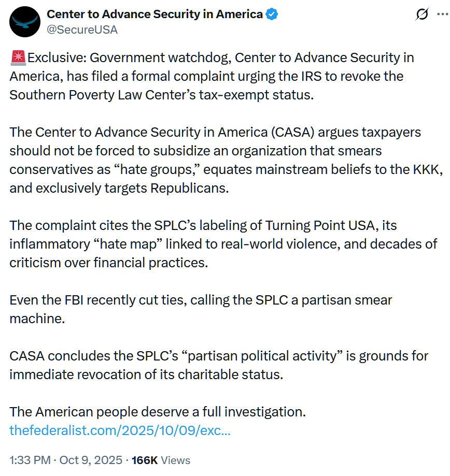Visit the @SecureUSA handle
The height and width of the screenshot is (476, 450).
[x=82, y=30]
